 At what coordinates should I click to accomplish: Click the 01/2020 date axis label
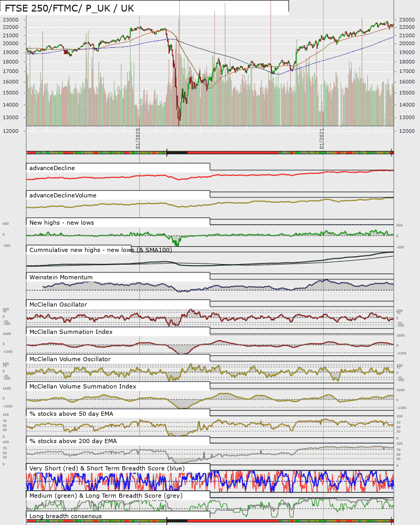pyautogui.click(x=138, y=139)
